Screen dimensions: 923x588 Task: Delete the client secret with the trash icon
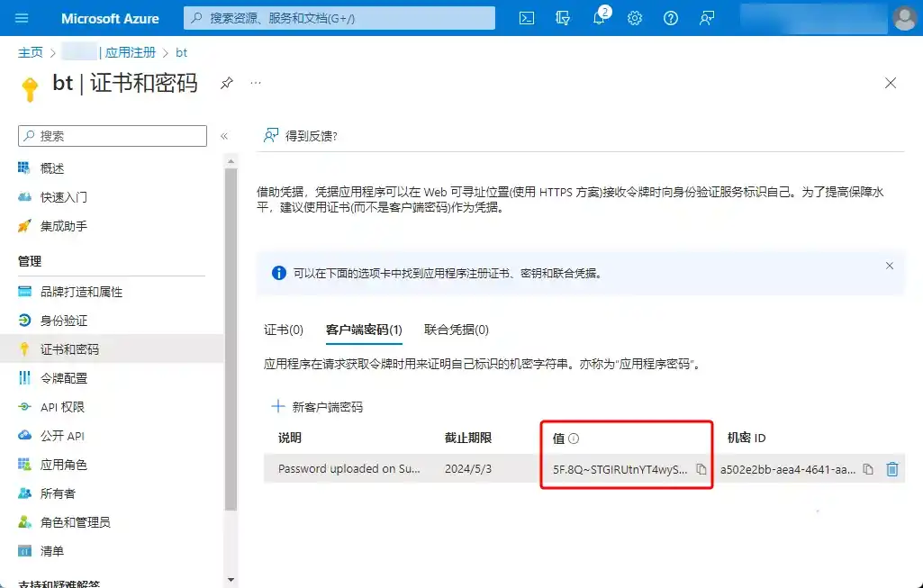click(891, 468)
